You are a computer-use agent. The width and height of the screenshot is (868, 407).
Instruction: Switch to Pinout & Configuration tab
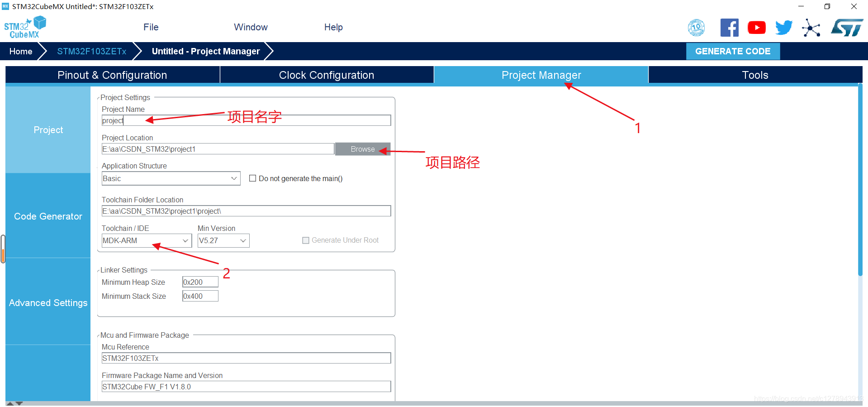click(x=113, y=75)
